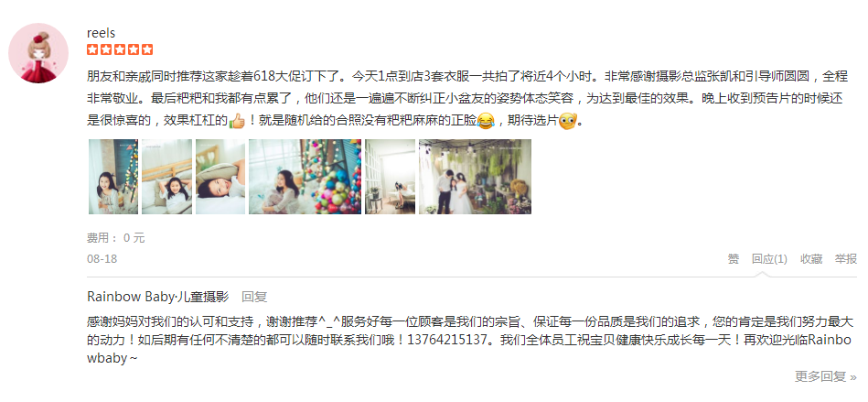Click 回复 next to Rainbow Baby
Viewport: 868px width, 402px height.
(x=254, y=297)
